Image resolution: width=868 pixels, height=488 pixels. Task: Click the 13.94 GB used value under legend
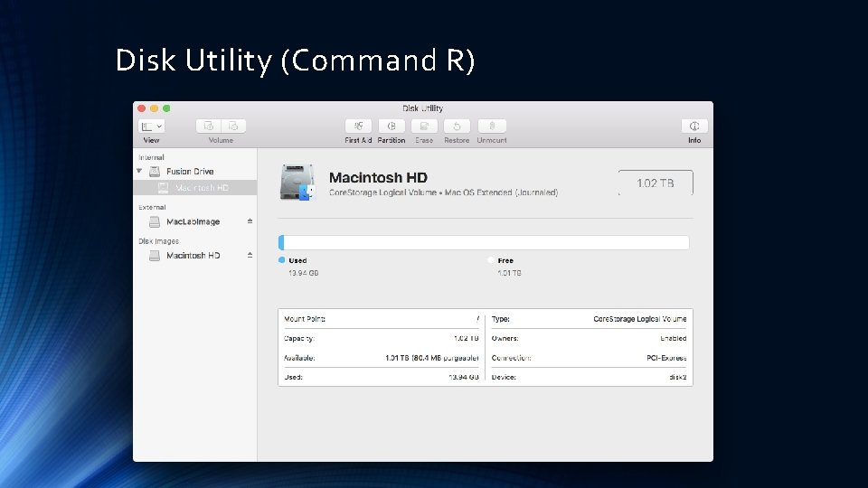pos(304,273)
